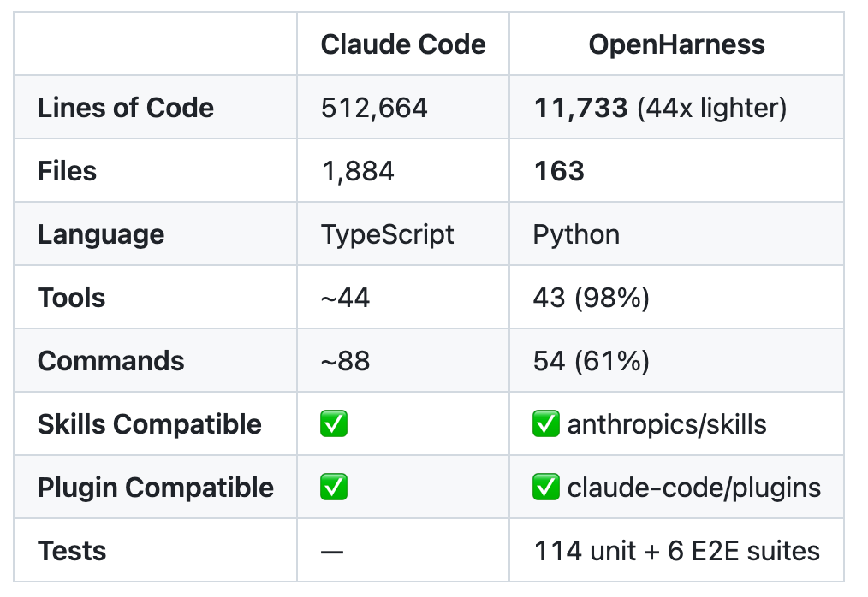Click the 54 (61%) commands value

[x=591, y=361]
